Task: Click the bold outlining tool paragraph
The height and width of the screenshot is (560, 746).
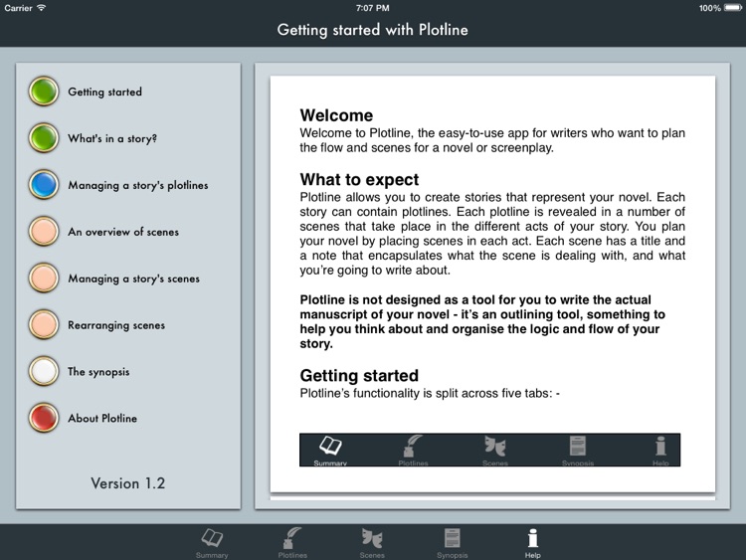Action: tap(482, 321)
